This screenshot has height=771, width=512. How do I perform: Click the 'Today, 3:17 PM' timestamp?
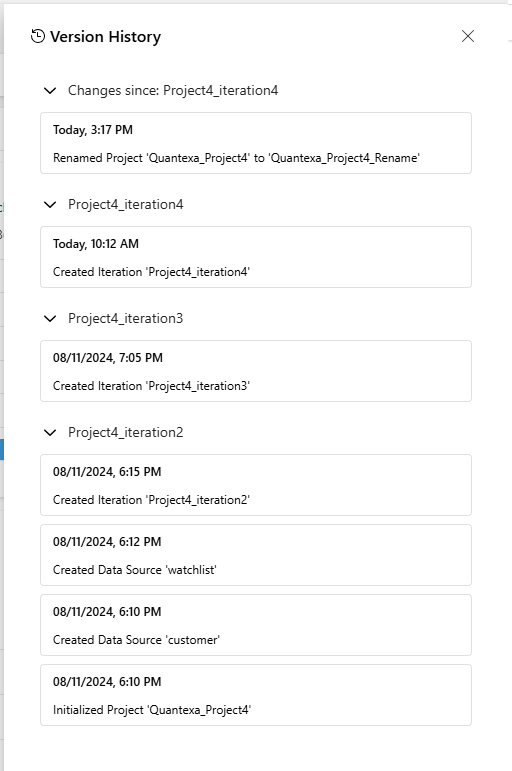tap(93, 130)
